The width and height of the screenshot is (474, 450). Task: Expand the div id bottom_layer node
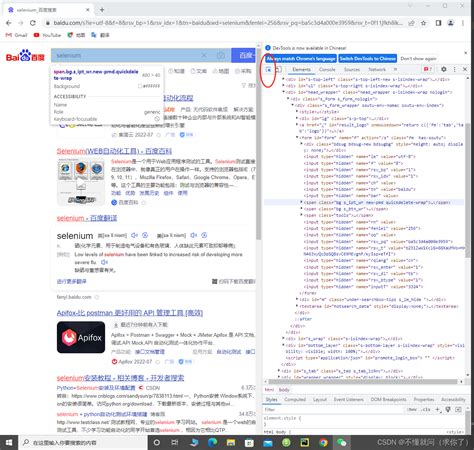pyautogui.click(x=284, y=345)
